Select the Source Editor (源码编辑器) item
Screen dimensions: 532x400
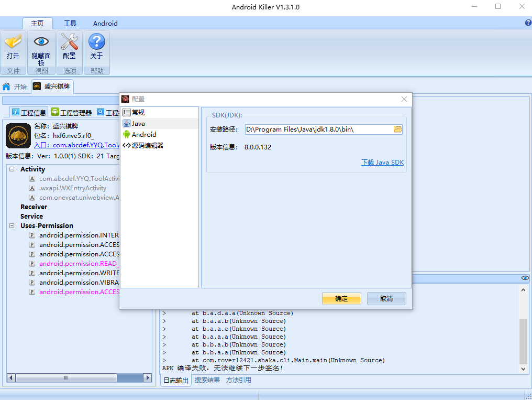coord(147,145)
